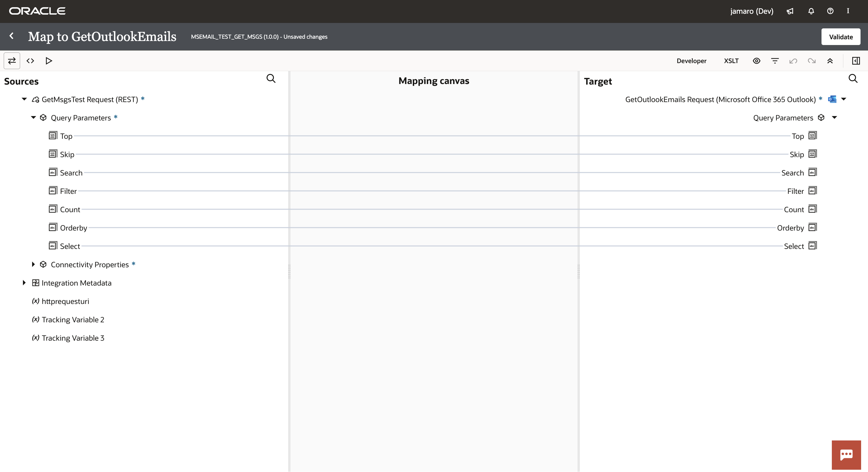Image resolution: width=868 pixels, height=472 pixels.
Task: Search in the Sources panel
Action: 271,79
